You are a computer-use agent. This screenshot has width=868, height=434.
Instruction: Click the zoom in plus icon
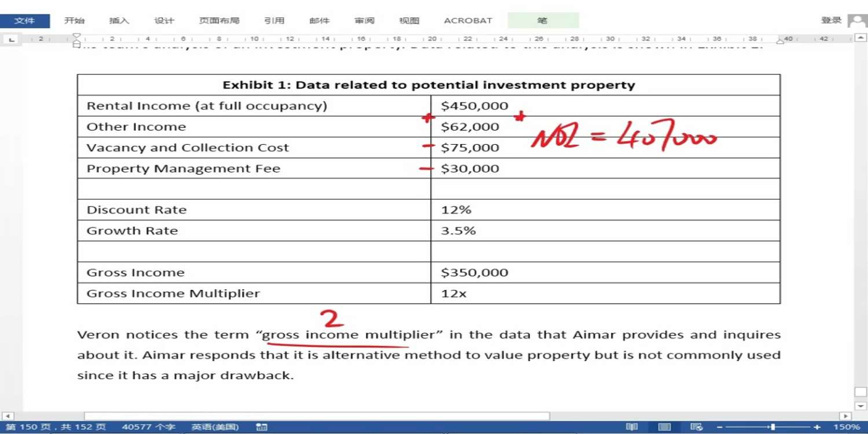[x=817, y=427]
